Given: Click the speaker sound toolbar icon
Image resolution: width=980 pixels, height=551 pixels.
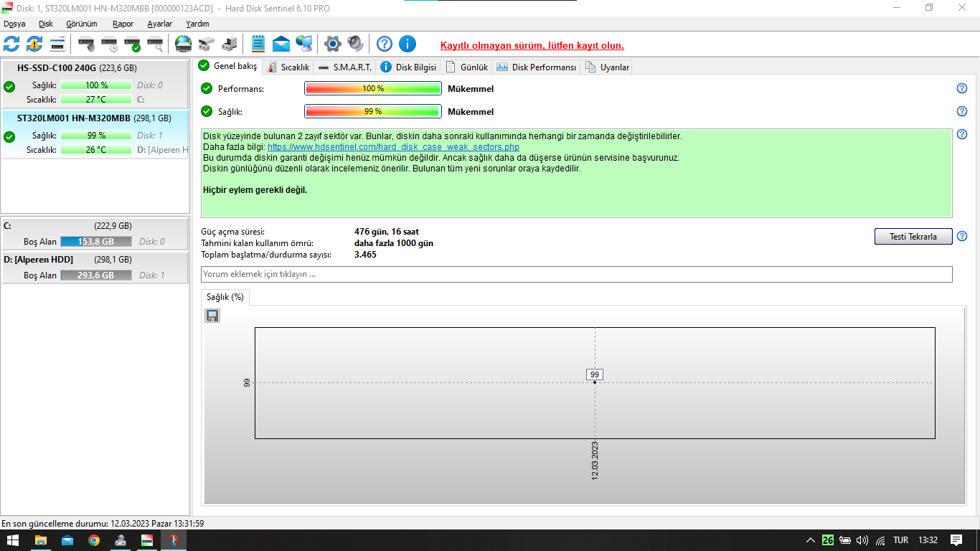Looking at the screenshot, I should [356, 44].
